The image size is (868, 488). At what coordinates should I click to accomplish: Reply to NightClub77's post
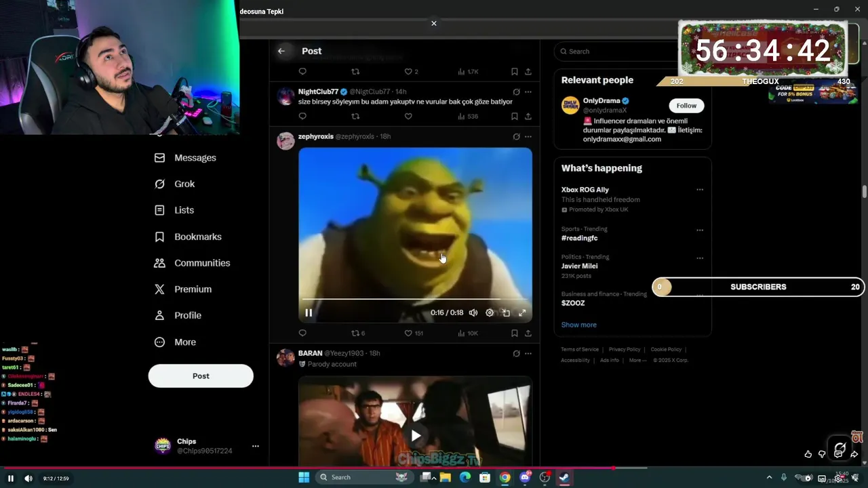click(302, 117)
